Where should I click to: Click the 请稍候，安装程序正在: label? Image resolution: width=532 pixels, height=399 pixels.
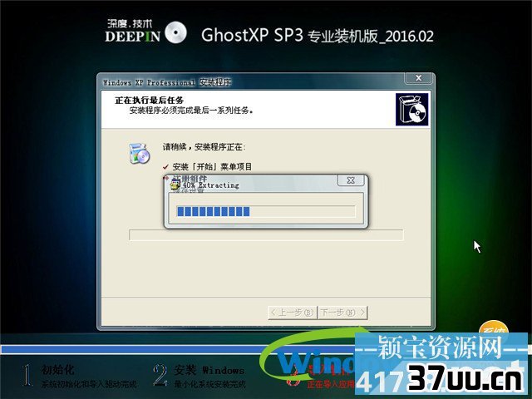point(204,147)
